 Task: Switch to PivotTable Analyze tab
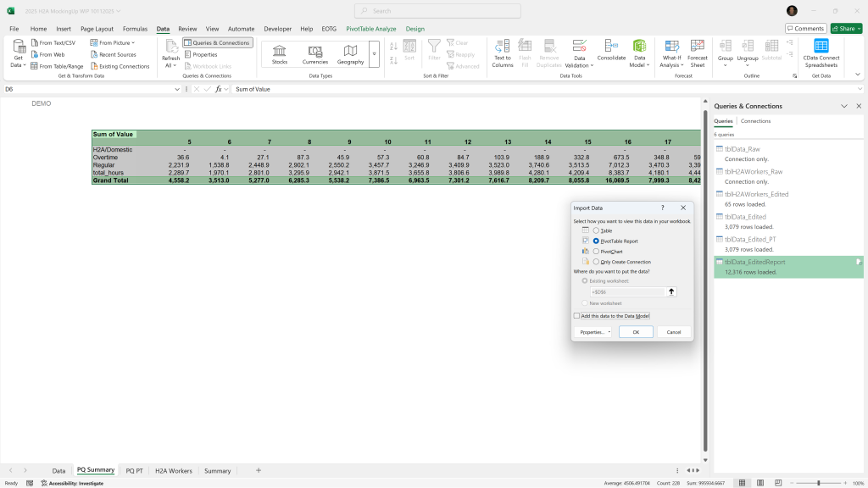point(371,29)
